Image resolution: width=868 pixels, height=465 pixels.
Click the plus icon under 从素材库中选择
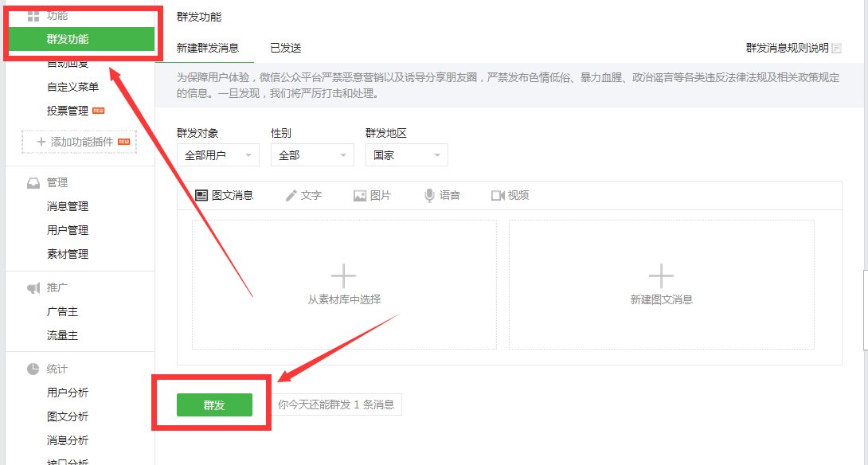342,275
